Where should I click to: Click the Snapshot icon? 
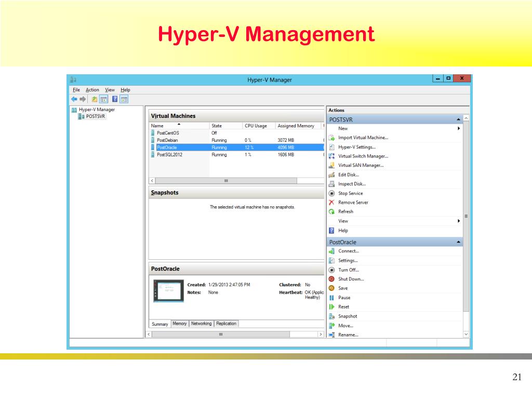(332, 316)
